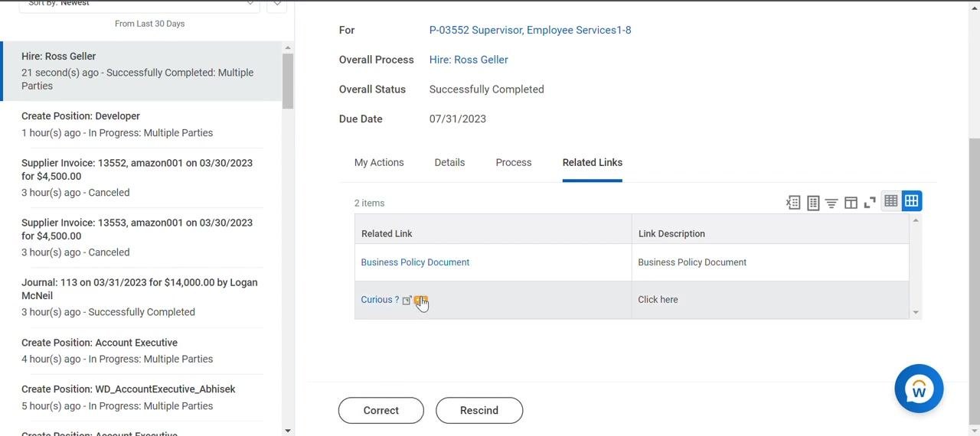
Task: Open the table filter icon
Action: [831, 203]
